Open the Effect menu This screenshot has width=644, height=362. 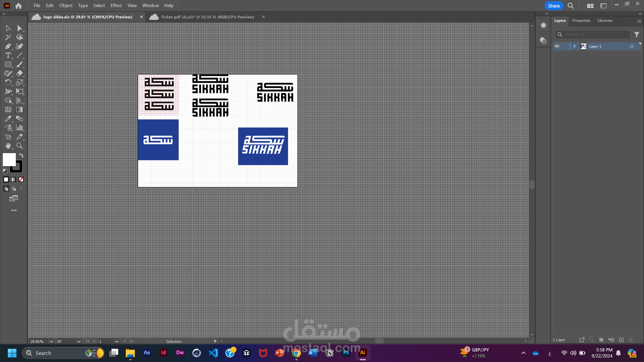coord(116,6)
